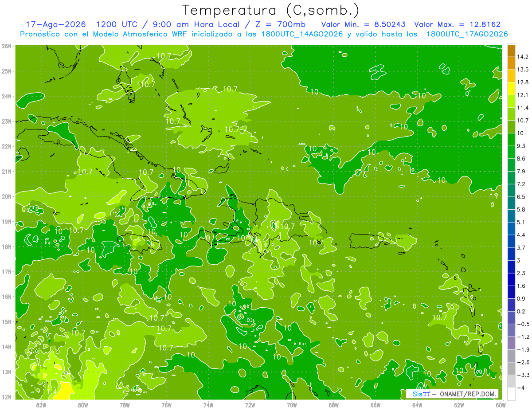Click the "-4" color scale label
Image resolution: width=532 pixels, height=411 pixels.
tap(520, 387)
